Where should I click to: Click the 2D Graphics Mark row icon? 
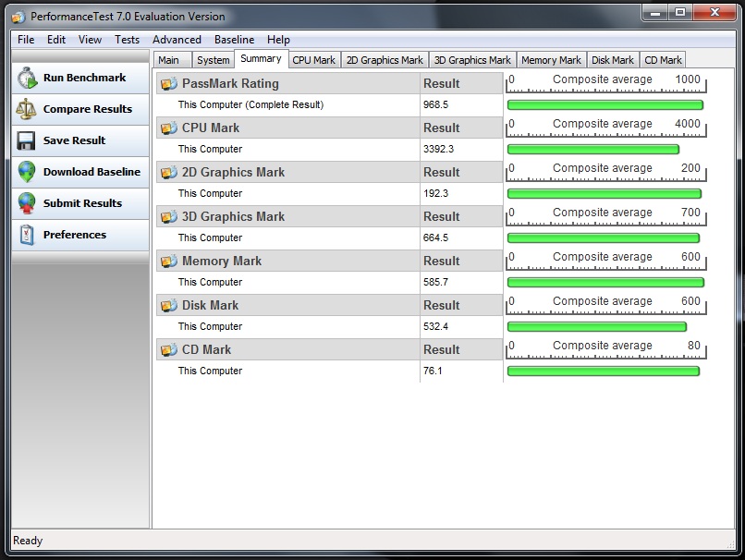pos(169,172)
